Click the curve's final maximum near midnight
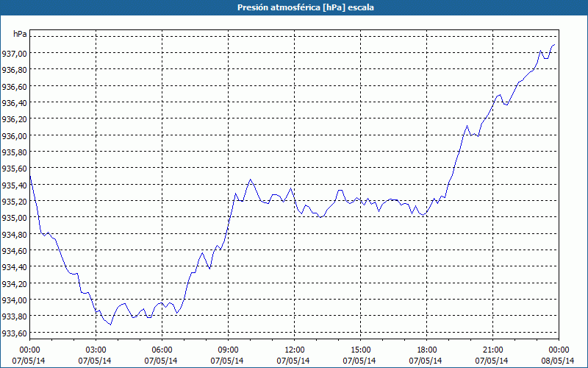 pyautogui.click(x=554, y=45)
